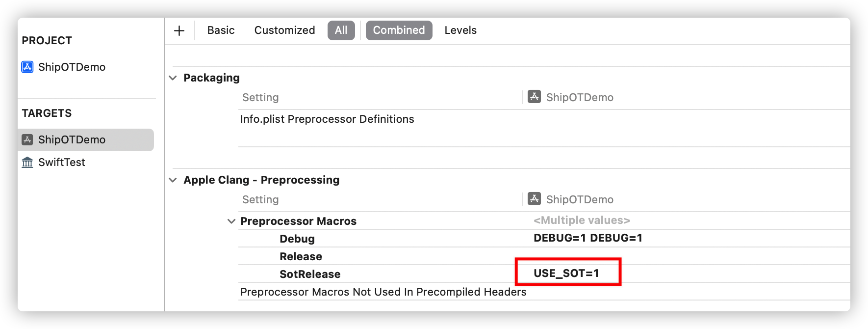The width and height of the screenshot is (868, 329).
Task: Click the plus add-setting button
Action: (179, 30)
